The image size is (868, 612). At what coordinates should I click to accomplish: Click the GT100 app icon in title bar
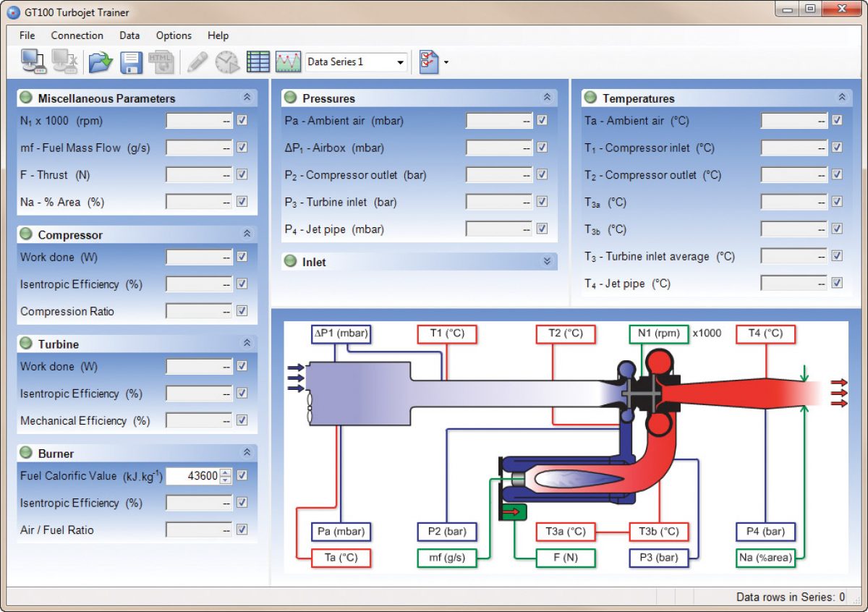pos(13,12)
